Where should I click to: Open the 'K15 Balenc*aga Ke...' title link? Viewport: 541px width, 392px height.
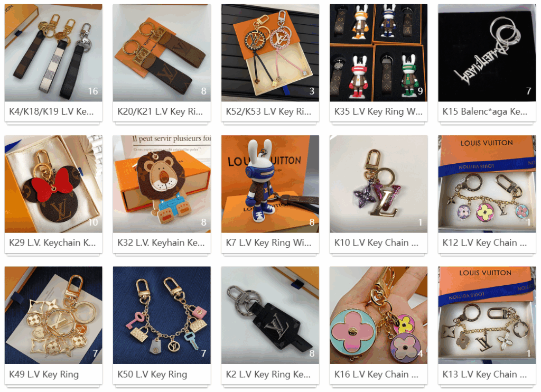click(485, 111)
